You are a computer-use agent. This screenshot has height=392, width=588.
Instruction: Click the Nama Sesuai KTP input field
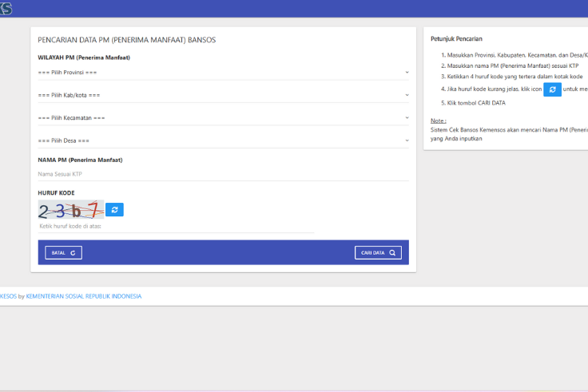(223, 174)
